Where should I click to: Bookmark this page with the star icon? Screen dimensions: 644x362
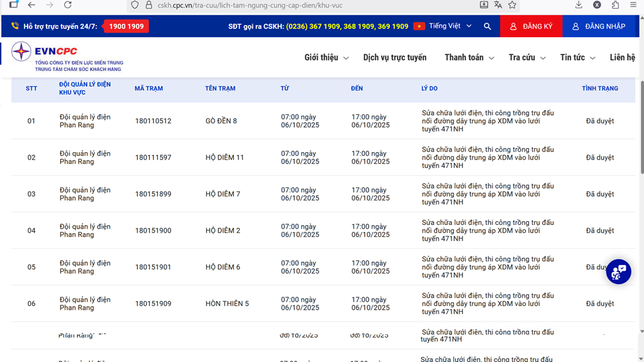(x=513, y=5)
